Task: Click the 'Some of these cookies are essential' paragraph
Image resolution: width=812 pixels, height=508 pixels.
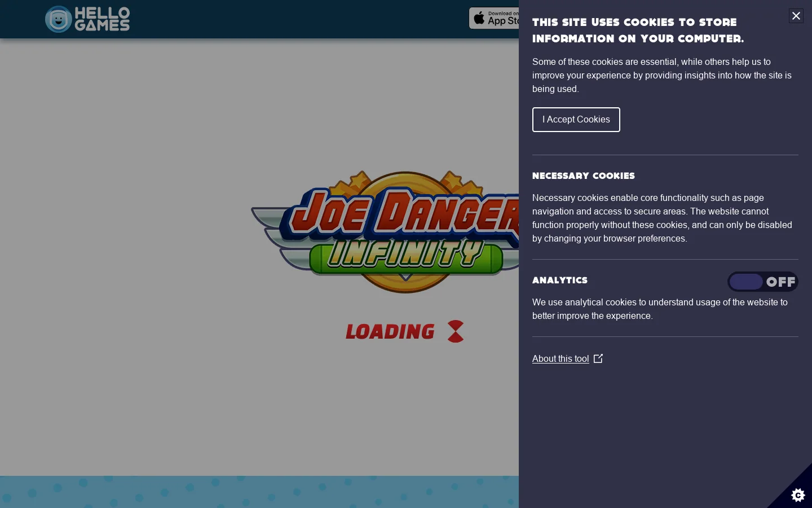Action: 662,75
